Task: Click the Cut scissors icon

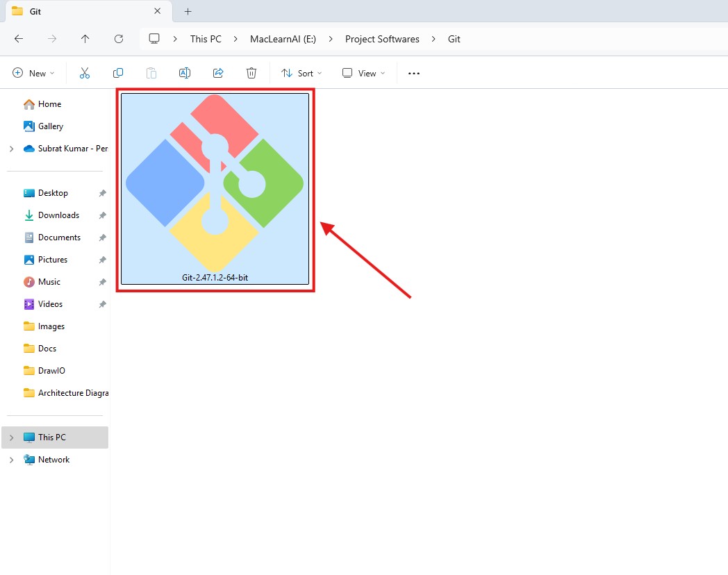Action: [85, 73]
